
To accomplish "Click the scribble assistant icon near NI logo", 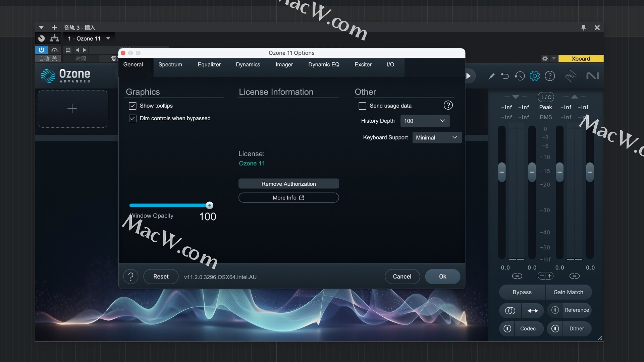I will [x=570, y=76].
